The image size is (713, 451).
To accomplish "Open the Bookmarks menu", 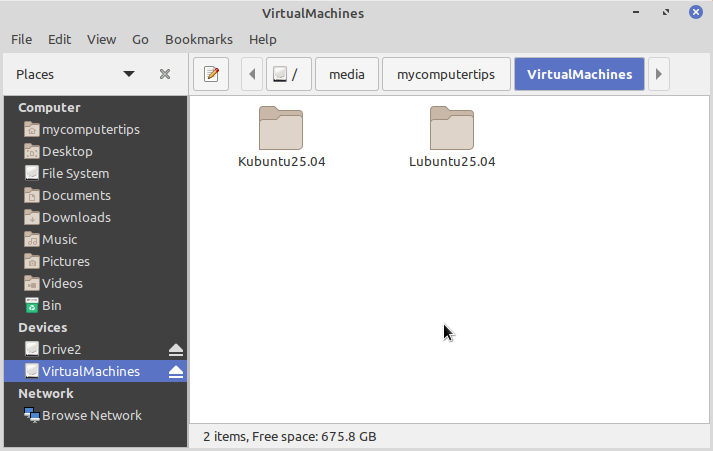I will pyautogui.click(x=198, y=39).
